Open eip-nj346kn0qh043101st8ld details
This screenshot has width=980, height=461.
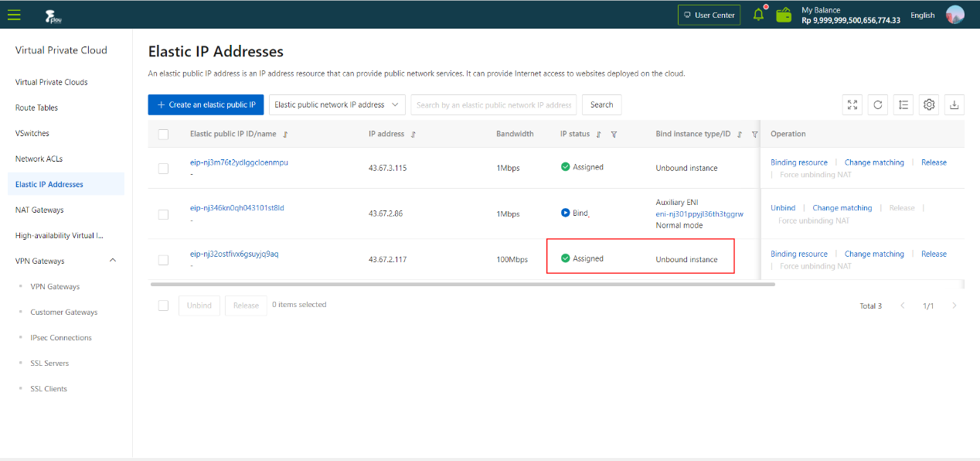[237, 208]
